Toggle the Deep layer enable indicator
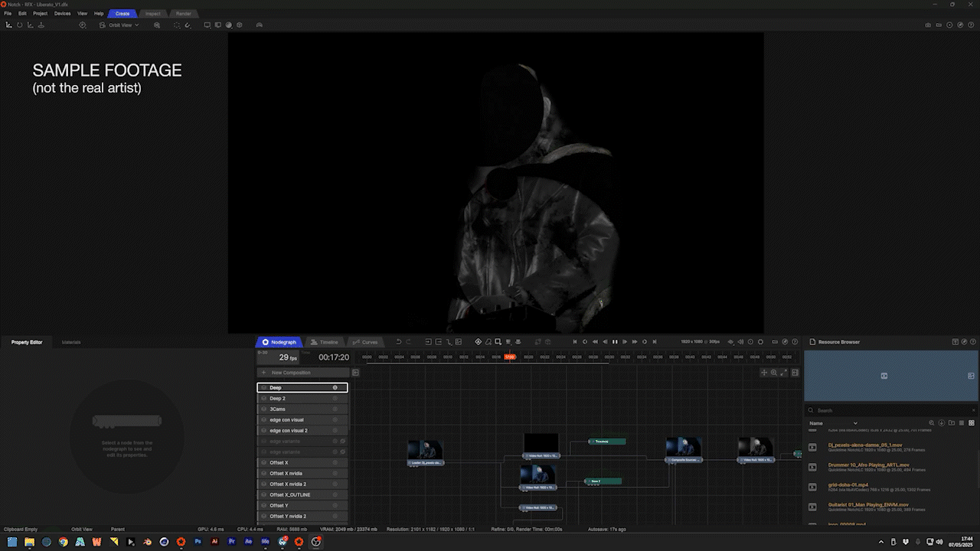The width and height of the screenshot is (980, 551). coord(335,388)
